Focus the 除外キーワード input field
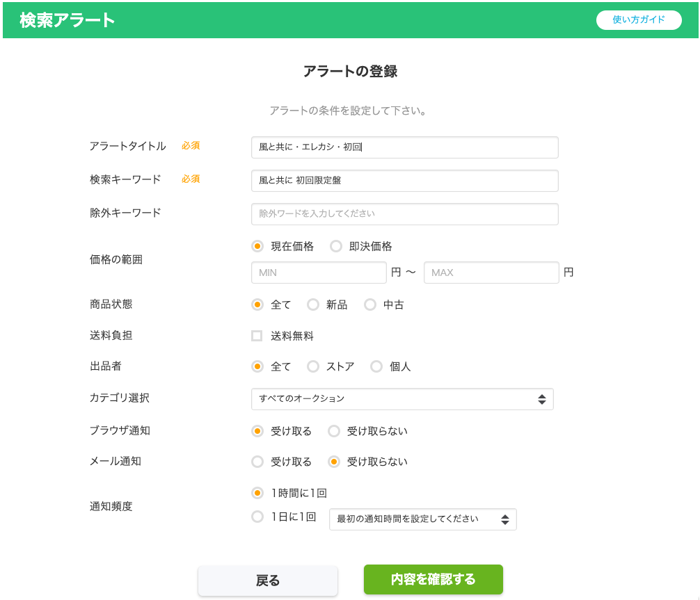The image size is (700, 600). [404, 214]
